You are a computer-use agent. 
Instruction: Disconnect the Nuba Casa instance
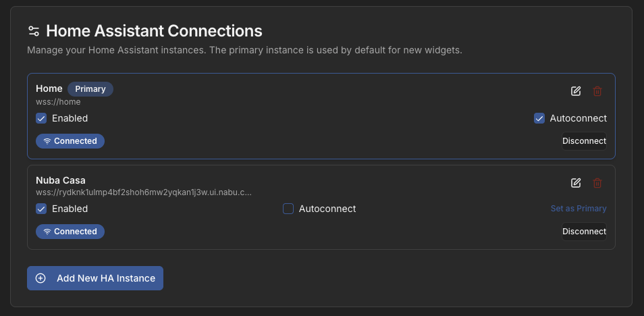tap(584, 232)
